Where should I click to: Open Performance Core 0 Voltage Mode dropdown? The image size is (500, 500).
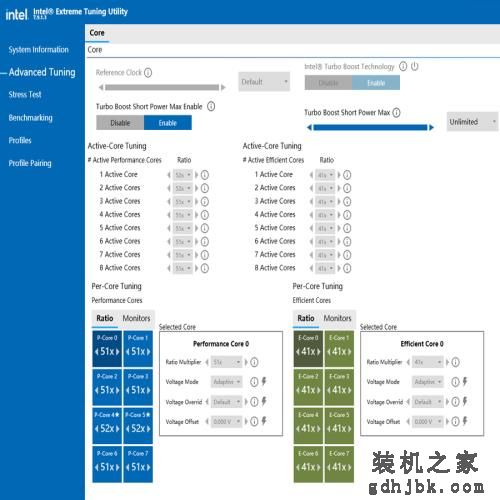pyautogui.click(x=227, y=382)
